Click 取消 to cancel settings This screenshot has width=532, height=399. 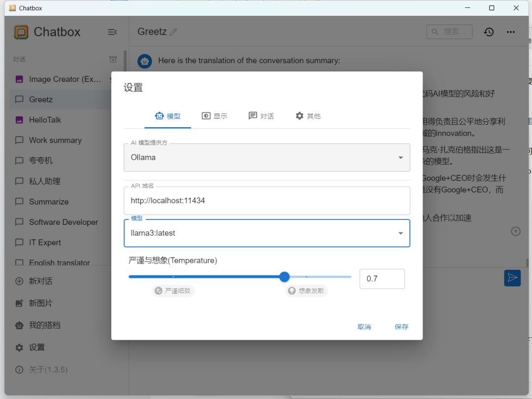(364, 326)
